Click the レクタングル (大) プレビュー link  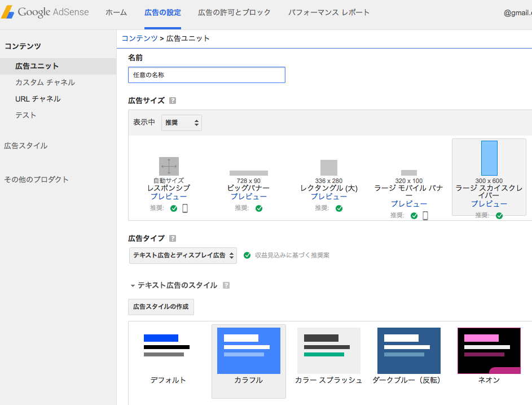[x=329, y=197]
